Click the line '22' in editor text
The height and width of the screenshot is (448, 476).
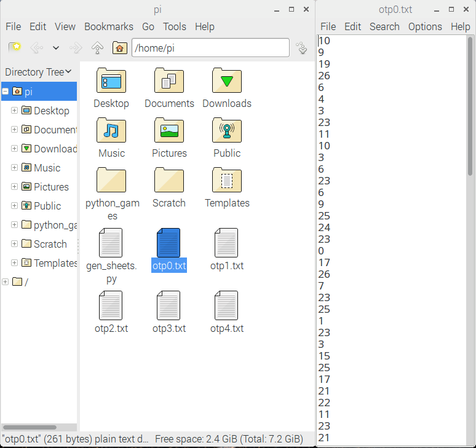324,403
